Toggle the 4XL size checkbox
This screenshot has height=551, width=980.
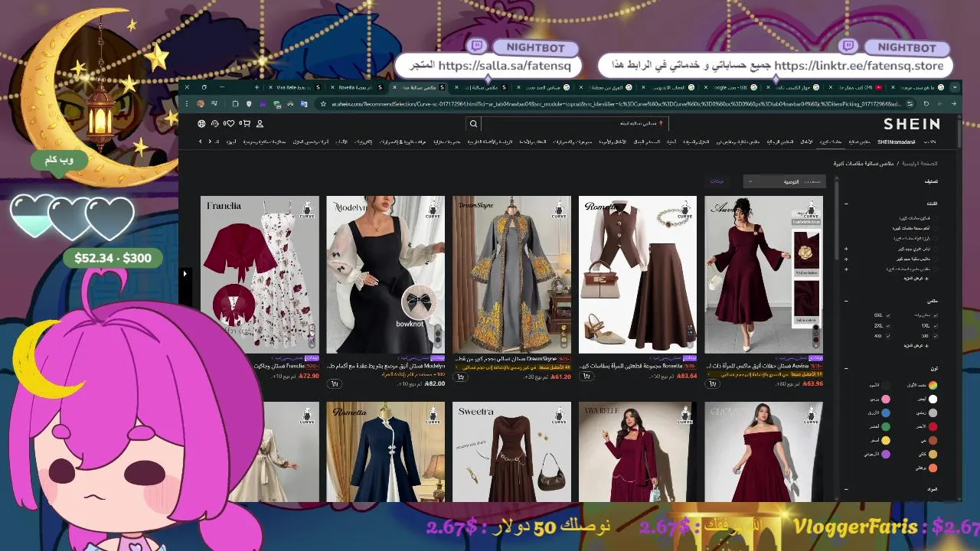[x=888, y=335]
